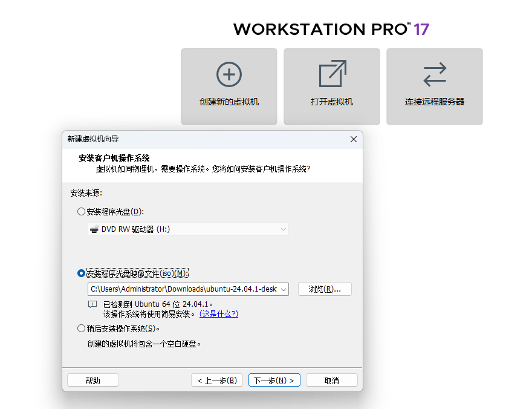
Task: Click the info bubble icon beside detected Ubuntu
Action: [92, 304]
